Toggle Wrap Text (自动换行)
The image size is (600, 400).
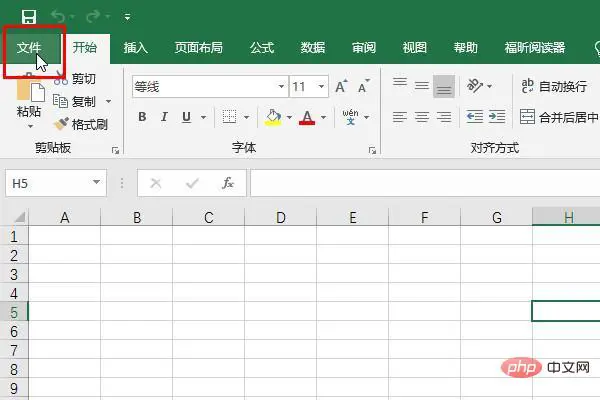[x=554, y=87]
